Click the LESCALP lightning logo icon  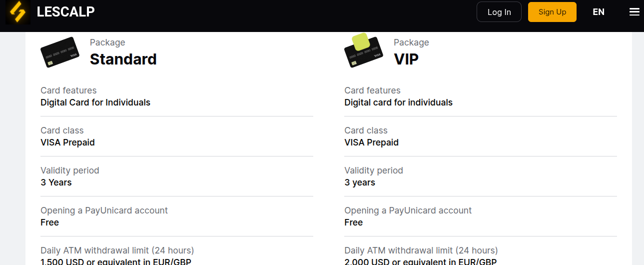click(18, 12)
